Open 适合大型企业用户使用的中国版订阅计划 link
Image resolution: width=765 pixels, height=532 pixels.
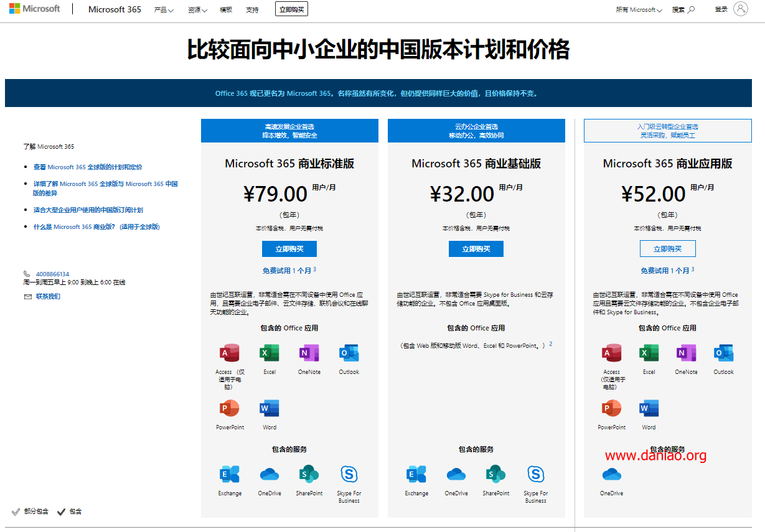point(88,210)
